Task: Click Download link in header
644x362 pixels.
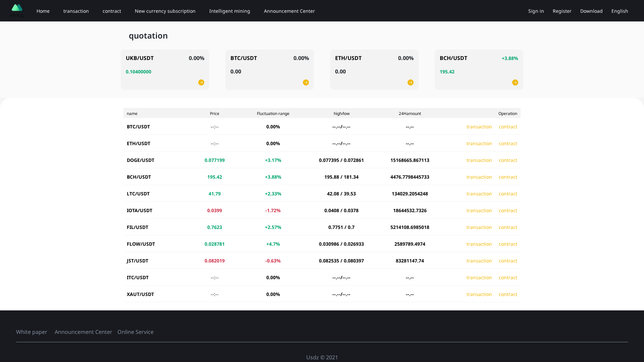Action: coord(591,11)
